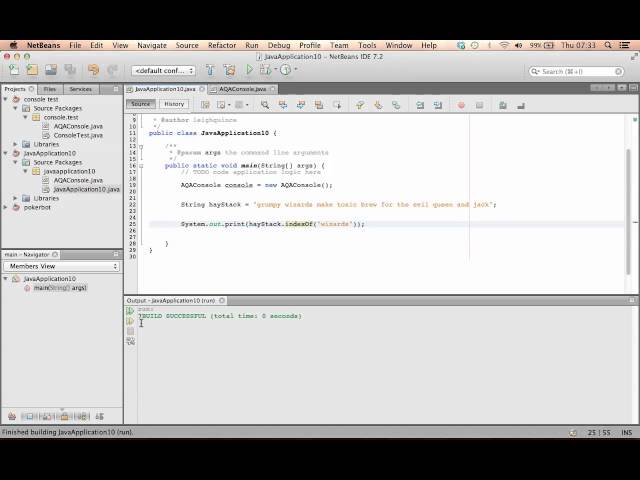Click the Next Bookmark icon
This screenshot has height=480, width=640.
[x=378, y=105]
